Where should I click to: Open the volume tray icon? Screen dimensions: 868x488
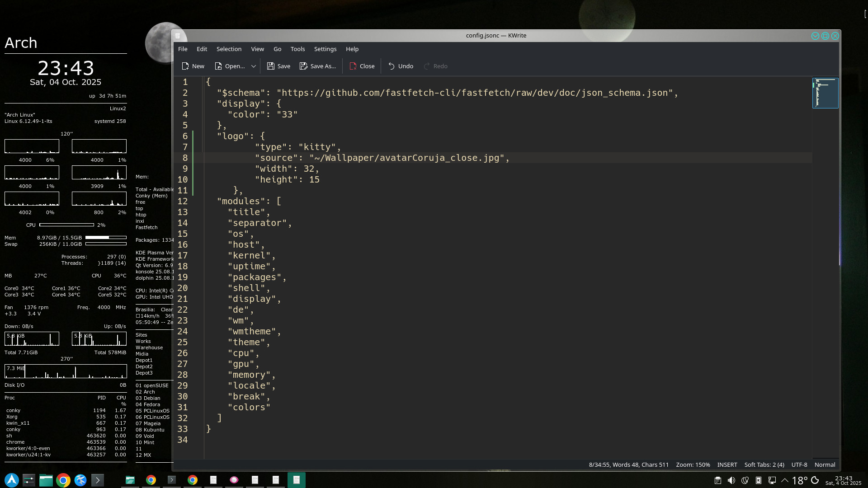731,480
